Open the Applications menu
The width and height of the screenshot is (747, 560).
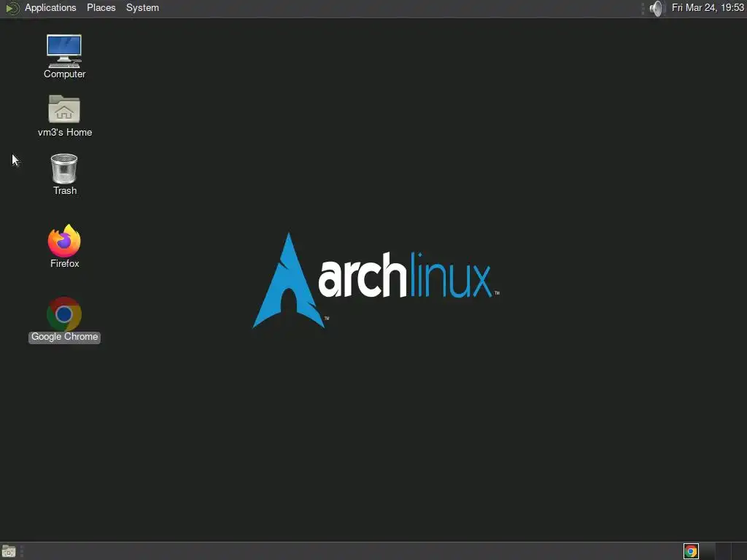(50, 8)
